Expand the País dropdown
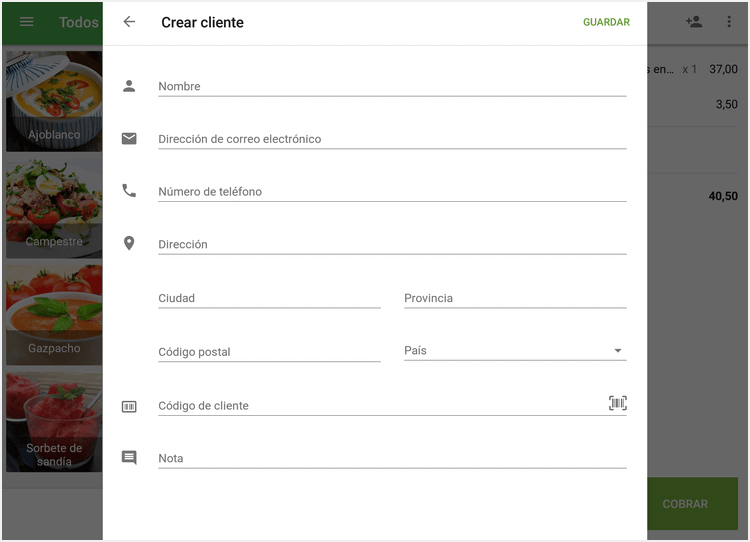 514,351
